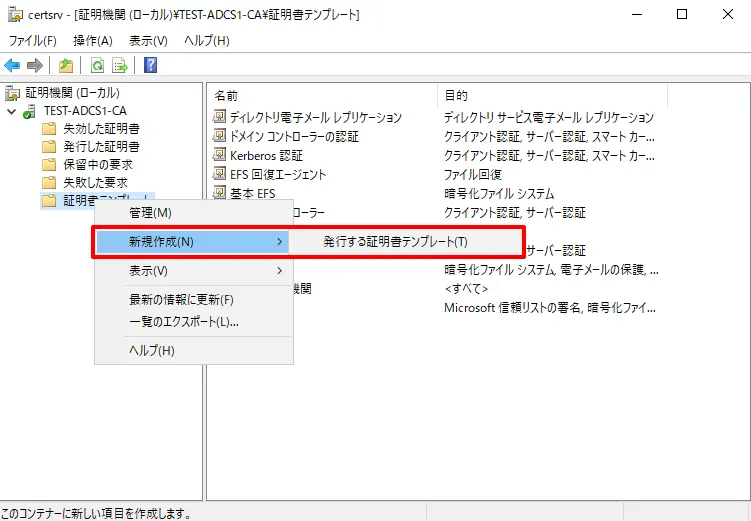
Task: Sort by the 名前 column header
Action: [323, 96]
